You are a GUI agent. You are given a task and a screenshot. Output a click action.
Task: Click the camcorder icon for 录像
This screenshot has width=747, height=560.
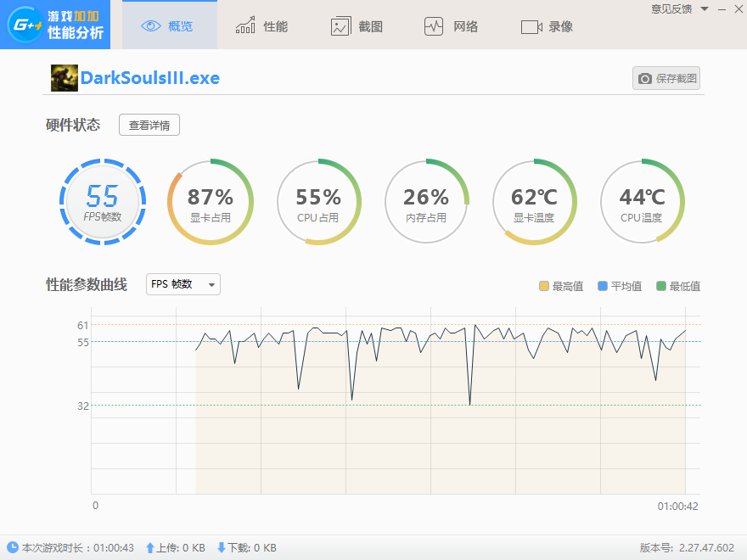click(531, 27)
